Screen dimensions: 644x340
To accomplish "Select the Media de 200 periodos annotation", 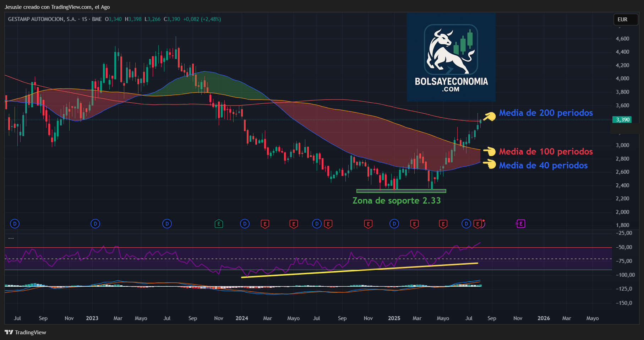I will (x=546, y=113).
